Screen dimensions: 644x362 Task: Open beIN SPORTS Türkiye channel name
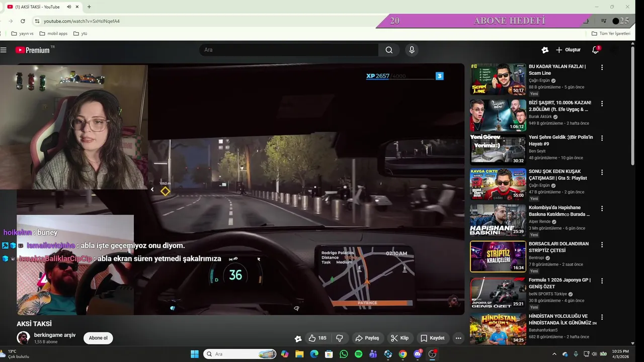[x=547, y=294]
